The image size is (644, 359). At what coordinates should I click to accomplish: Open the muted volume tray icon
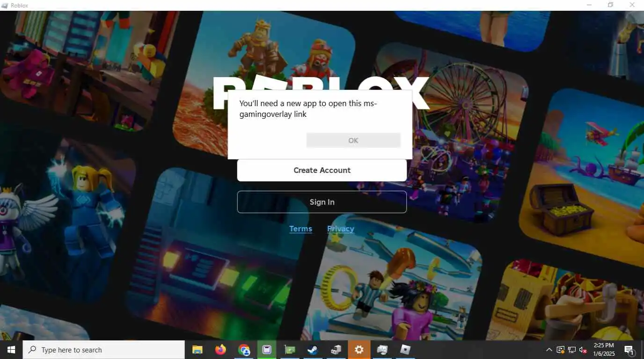pos(583,350)
